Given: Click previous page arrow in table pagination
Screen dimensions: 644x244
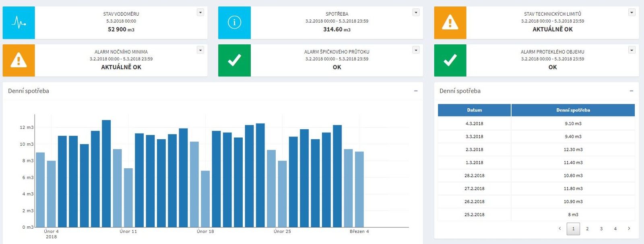Looking at the screenshot, I should pos(559,229).
